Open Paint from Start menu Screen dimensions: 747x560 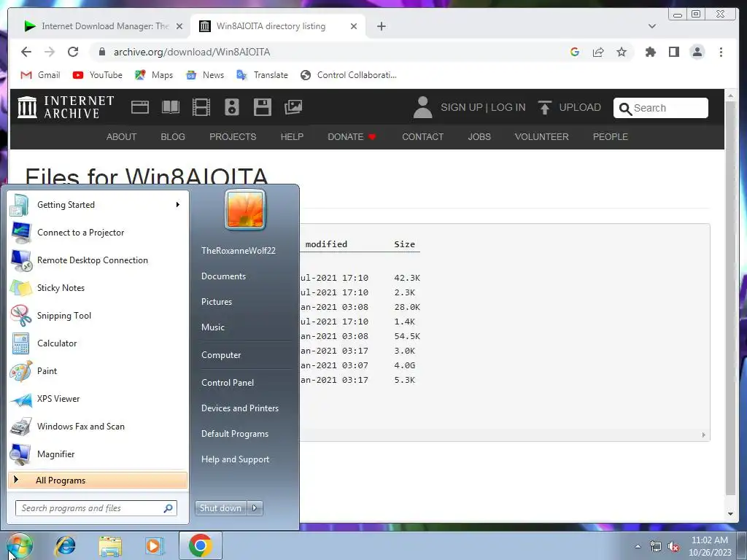tap(98, 371)
